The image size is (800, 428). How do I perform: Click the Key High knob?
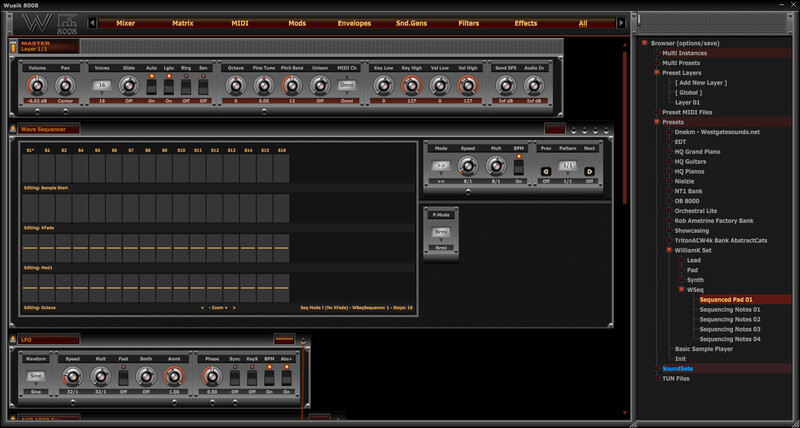[x=412, y=86]
